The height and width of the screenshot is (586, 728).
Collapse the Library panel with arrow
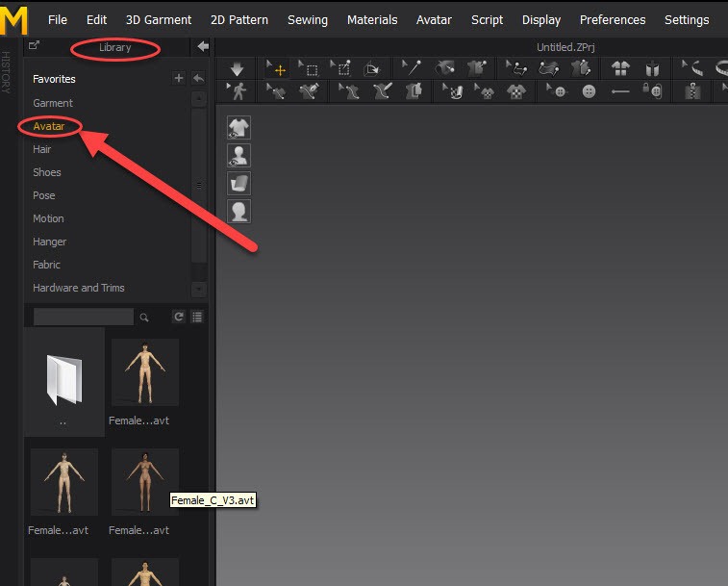(x=202, y=46)
